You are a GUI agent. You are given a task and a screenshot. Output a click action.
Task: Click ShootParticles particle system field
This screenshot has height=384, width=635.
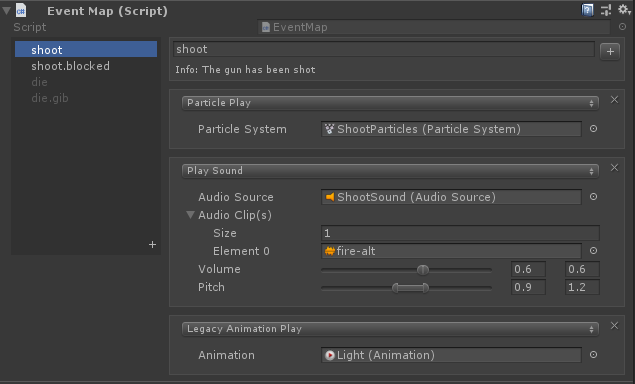451,129
